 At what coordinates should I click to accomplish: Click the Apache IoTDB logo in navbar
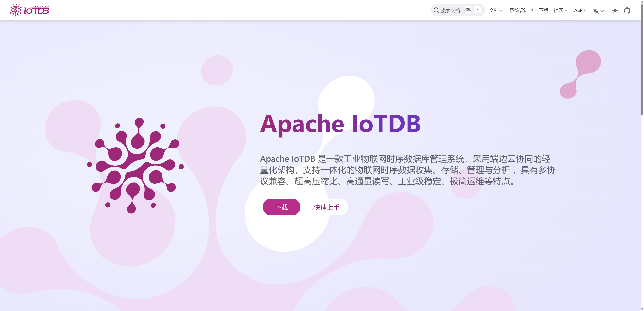coord(29,10)
